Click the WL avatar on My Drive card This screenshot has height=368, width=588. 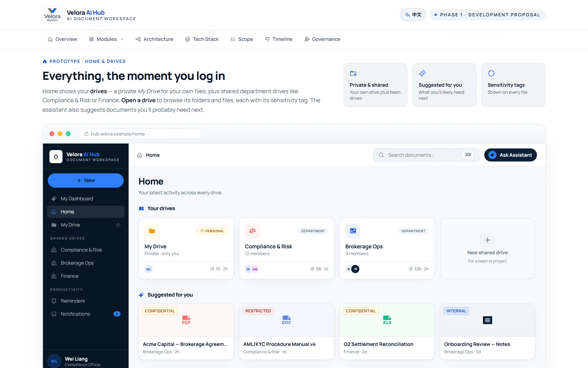(149, 269)
